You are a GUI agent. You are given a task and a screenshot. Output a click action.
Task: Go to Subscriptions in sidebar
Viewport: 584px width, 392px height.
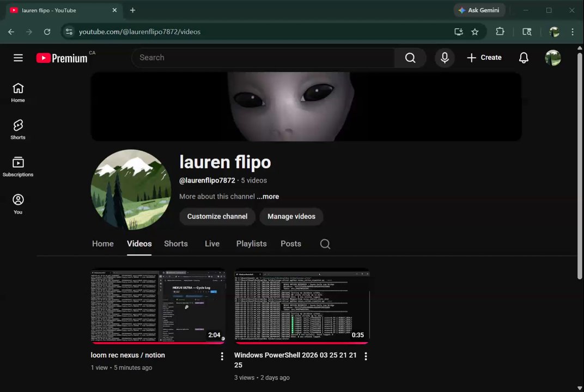18,167
